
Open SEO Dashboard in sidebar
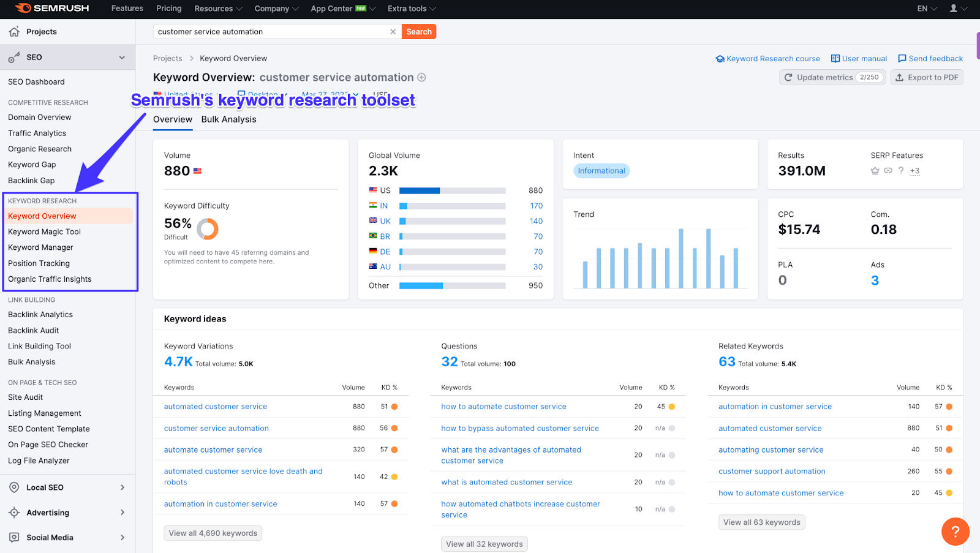pos(36,82)
